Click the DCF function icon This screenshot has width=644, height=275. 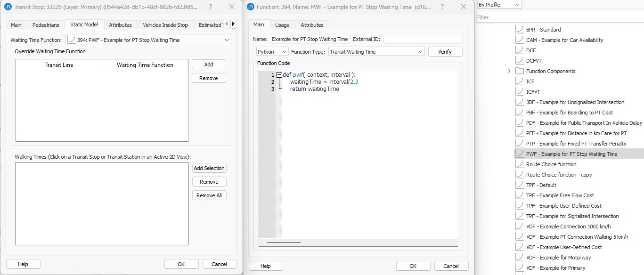pyautogui.click(x=519, y=50)
